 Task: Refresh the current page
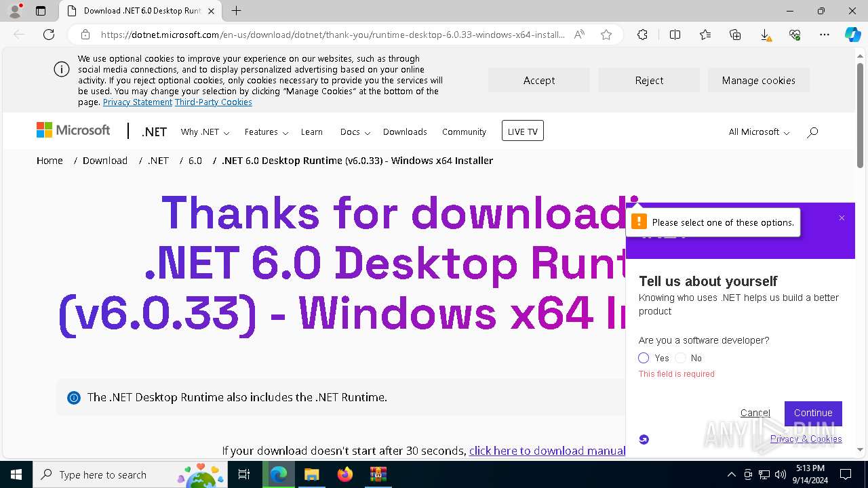click(49, 35)
